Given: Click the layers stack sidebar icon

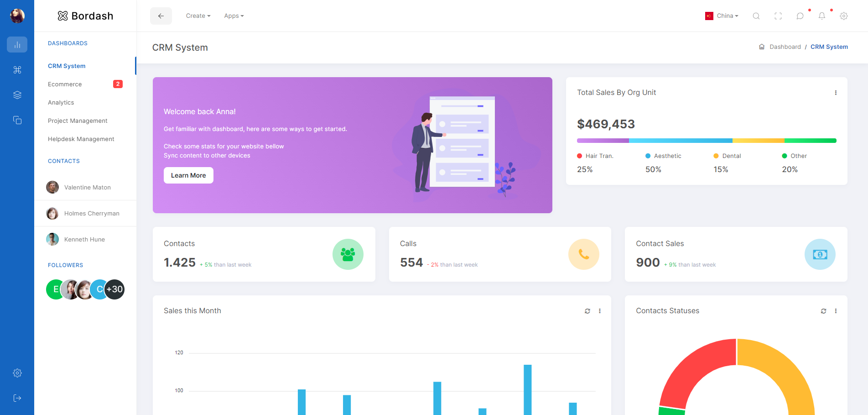Looking at the screenshot, I should (17, 95).
